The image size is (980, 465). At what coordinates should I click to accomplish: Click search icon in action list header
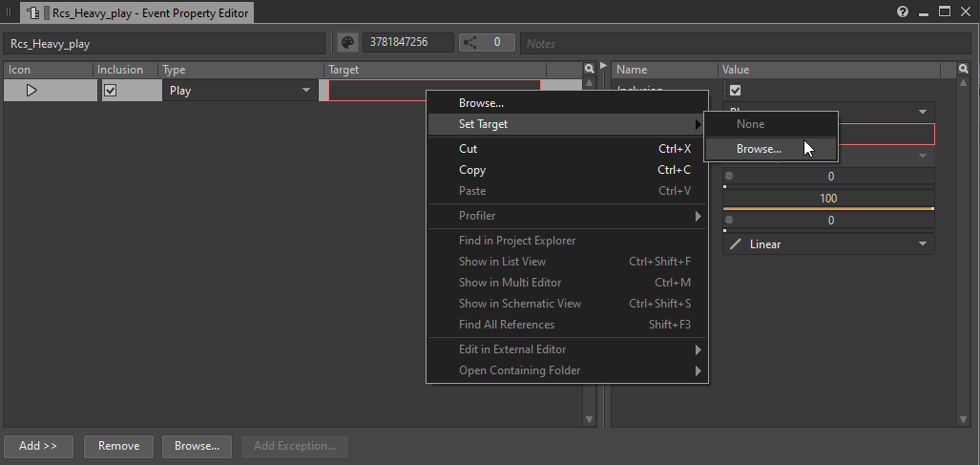(589, 70)
